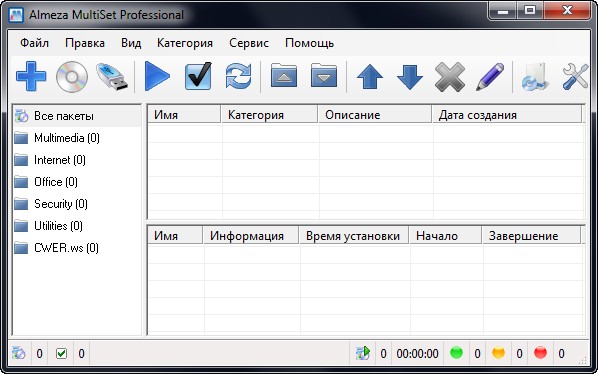Click the grey X delete icon
The width and height of the screenshot is (598, 374).
(x=450, y=77)
